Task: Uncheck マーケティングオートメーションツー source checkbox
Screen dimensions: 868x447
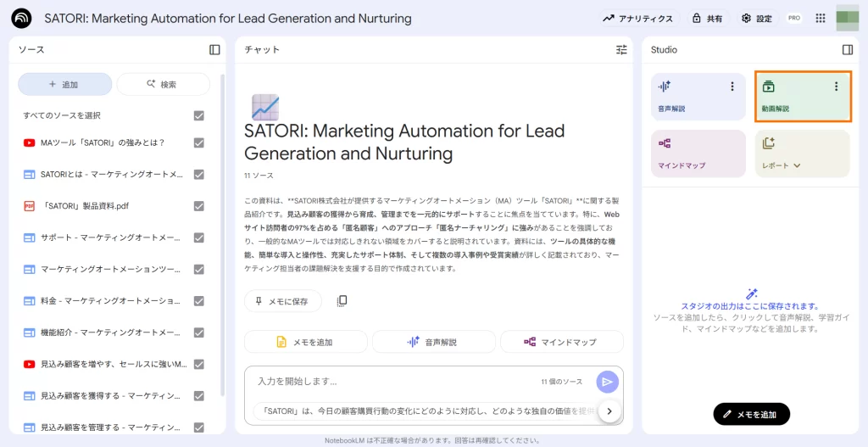Action: click(198, 269)
